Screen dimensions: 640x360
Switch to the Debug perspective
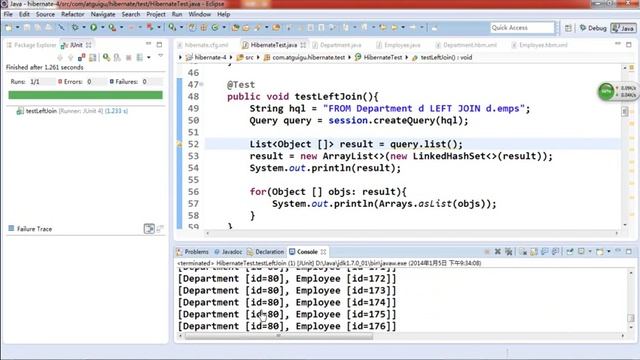coord(593,28)
